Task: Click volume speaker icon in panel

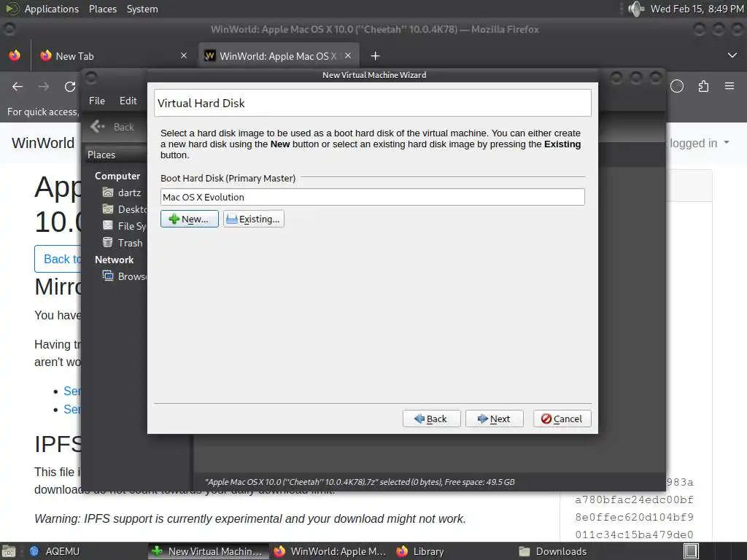Action: (635, 9)
